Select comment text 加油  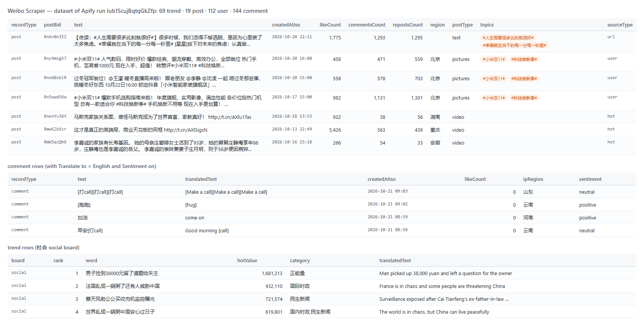pyautogui.click(x=83, y=218)
